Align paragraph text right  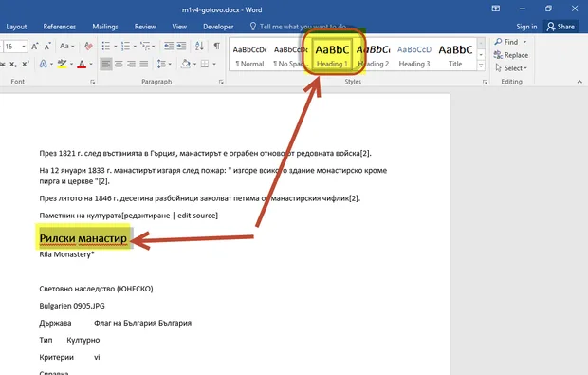(x=131, y=64)
